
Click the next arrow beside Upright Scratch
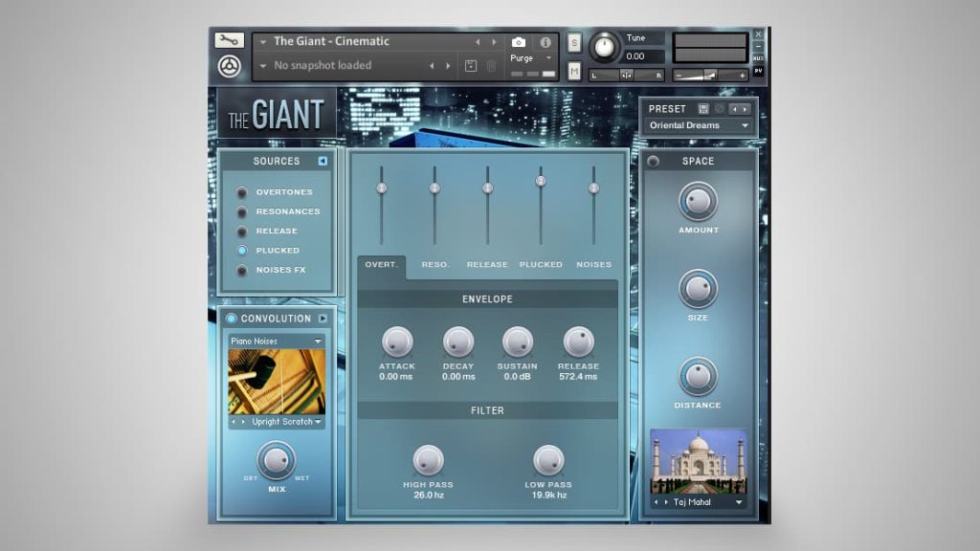tap(241, 421)
